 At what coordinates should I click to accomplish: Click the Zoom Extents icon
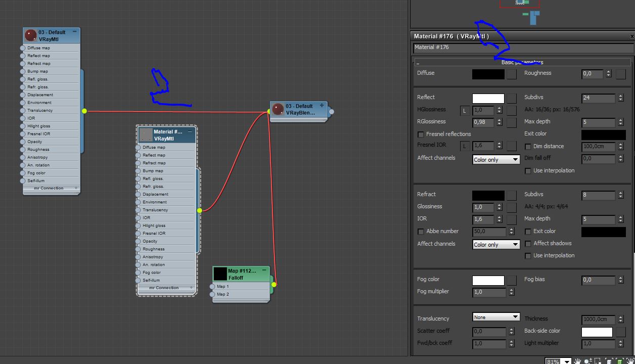point(609,361)
